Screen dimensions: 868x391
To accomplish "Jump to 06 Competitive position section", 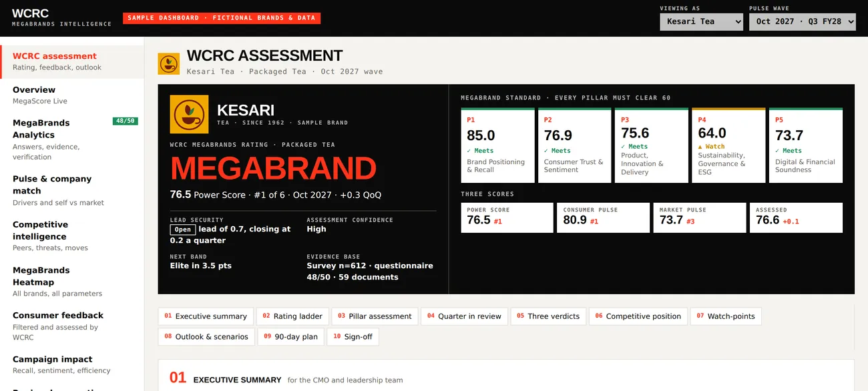I will coord(638,316).
